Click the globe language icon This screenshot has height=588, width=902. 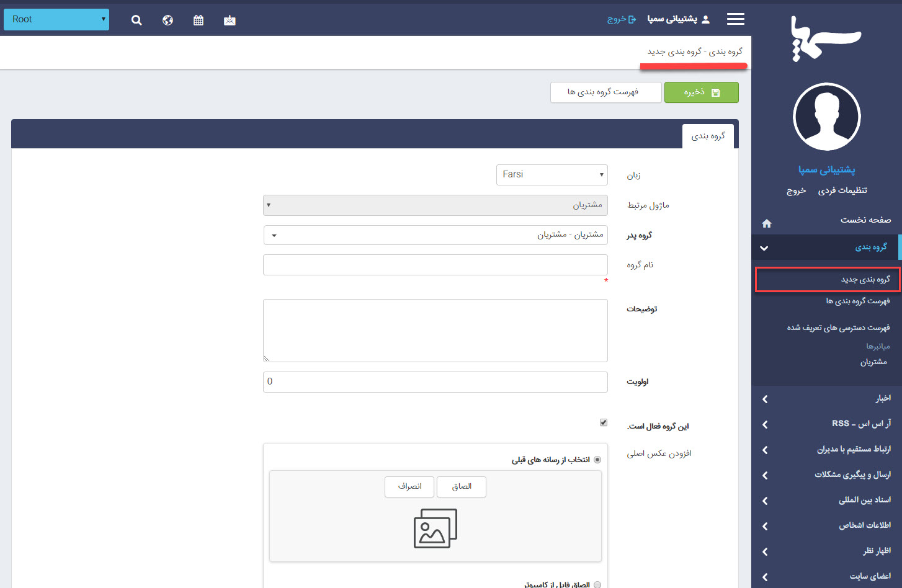pyautogui.click(x=167, y=19)
